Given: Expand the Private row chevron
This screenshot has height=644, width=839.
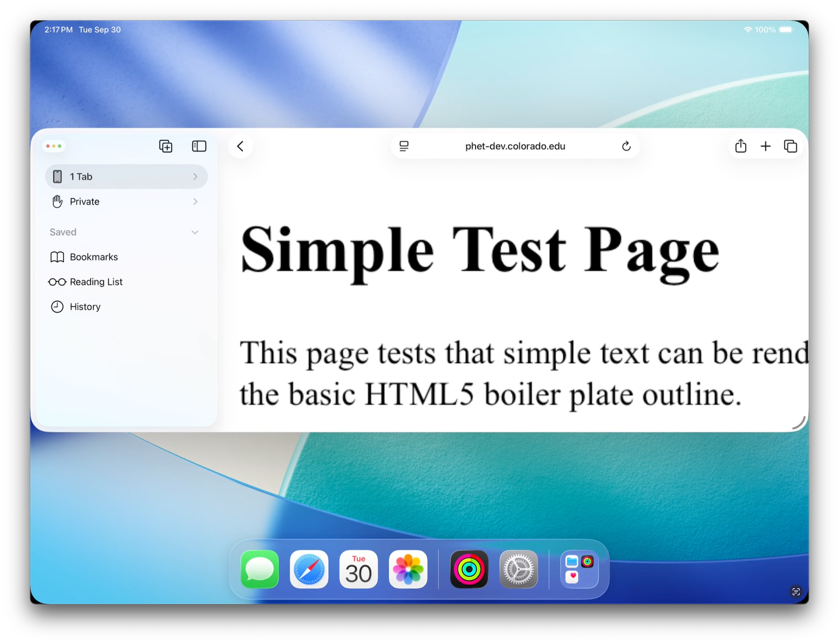Looking at the screenshot, I should coord(195,202).
